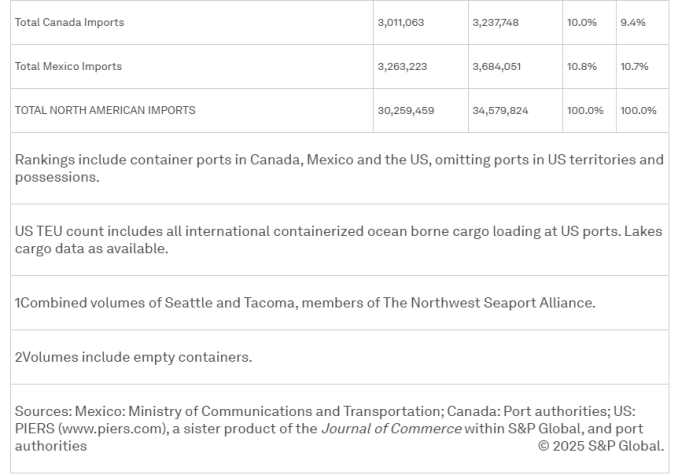Click the 2025 S&P Global copyright notice

601,446
